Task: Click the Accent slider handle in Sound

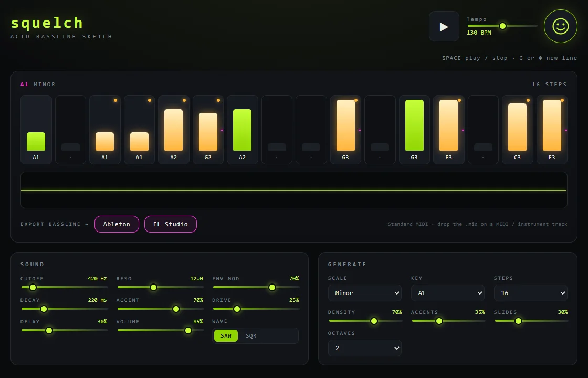Action: pyautogui.click(x=176, y=309)
